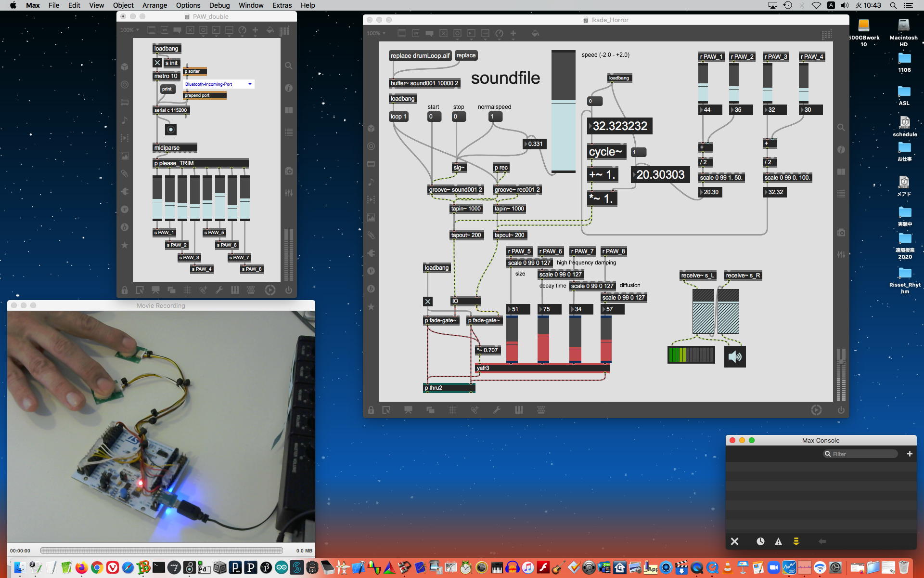Open the 100% zoom dropdown in Ikade_Horror
This screenshot has height=578, width=924.
(376, 33)
